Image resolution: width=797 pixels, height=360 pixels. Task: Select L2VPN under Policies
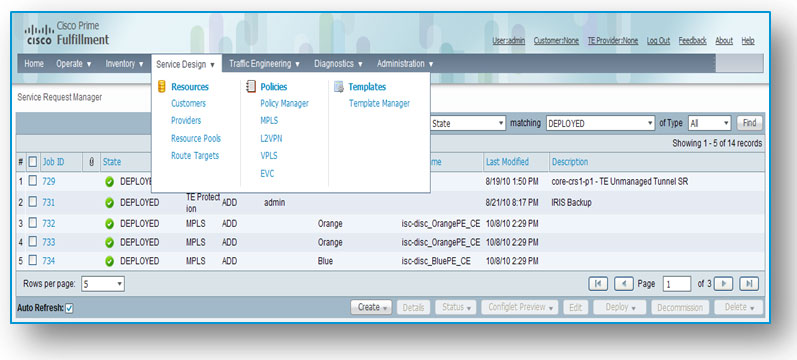[x=271, y=138]
